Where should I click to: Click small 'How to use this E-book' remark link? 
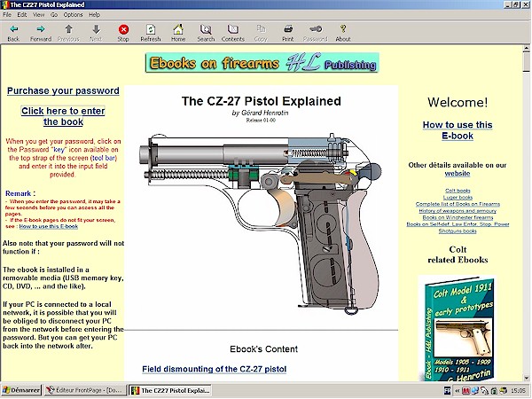(x=49, y=227)
